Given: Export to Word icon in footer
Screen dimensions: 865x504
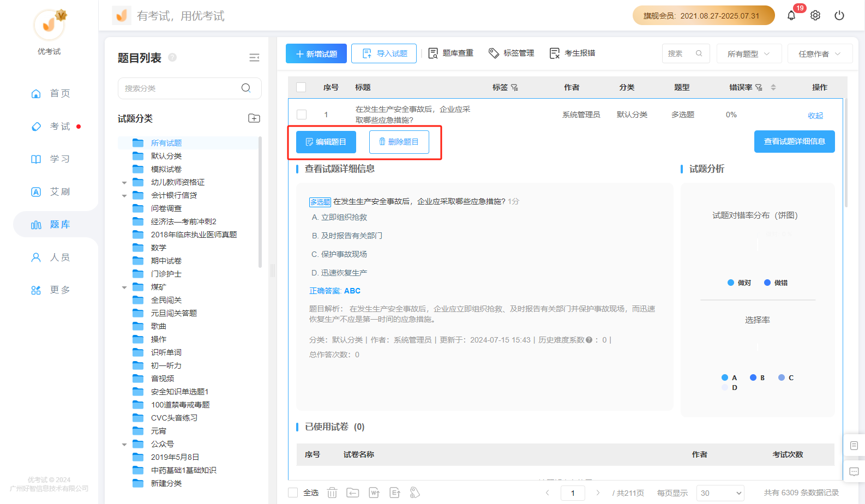Looking at the screenshot, I should point(374,493).
